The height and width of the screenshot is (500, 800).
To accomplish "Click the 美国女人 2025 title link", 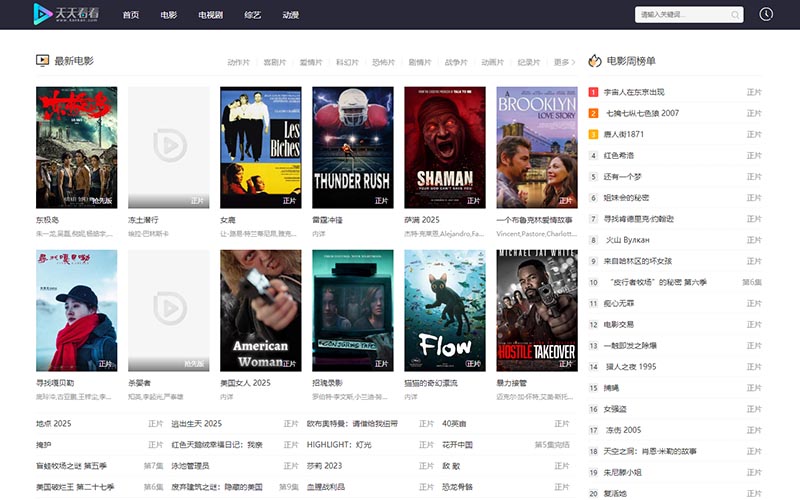I will click(x=245, y=383).
